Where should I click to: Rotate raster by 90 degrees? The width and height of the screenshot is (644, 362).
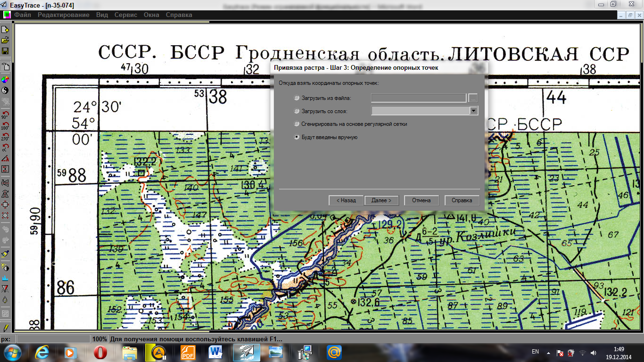(5, 114)
